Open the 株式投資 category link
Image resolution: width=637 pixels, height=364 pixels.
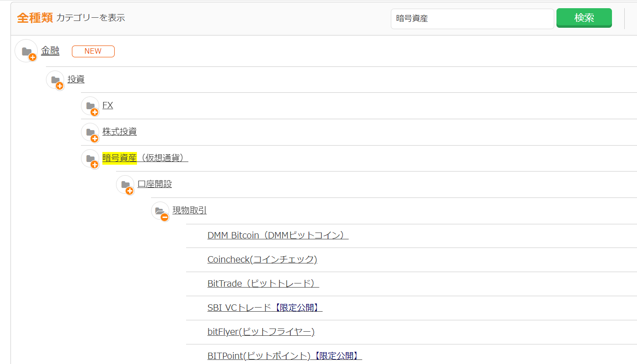pos(120,131)
